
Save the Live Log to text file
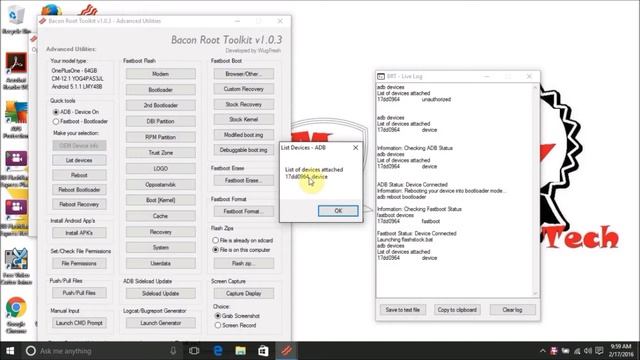point(402,310)
